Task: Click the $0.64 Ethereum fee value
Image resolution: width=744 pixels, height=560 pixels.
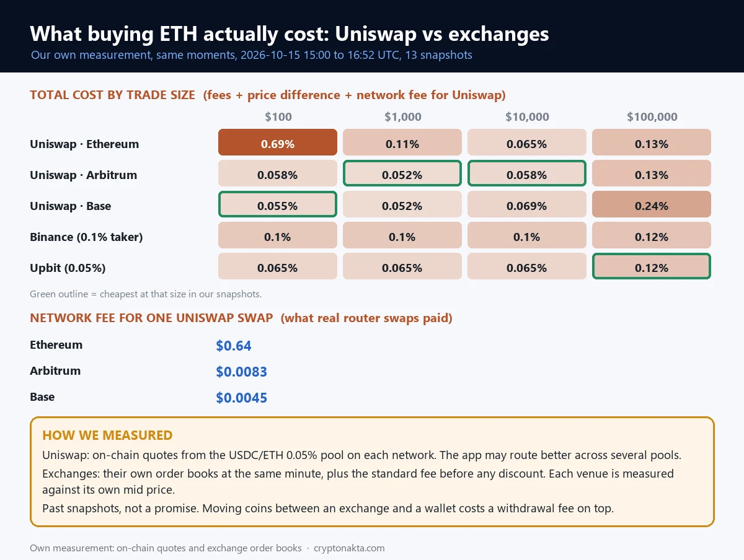Action: (234, 346)
